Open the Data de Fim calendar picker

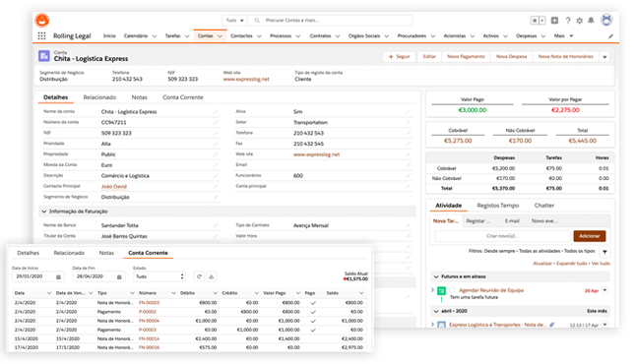[119, 277]
